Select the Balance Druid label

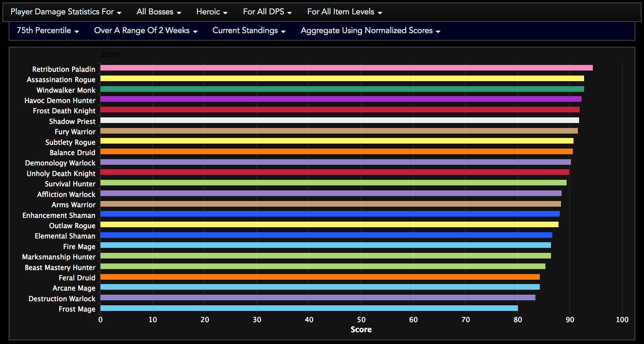(x=72, y=153)
